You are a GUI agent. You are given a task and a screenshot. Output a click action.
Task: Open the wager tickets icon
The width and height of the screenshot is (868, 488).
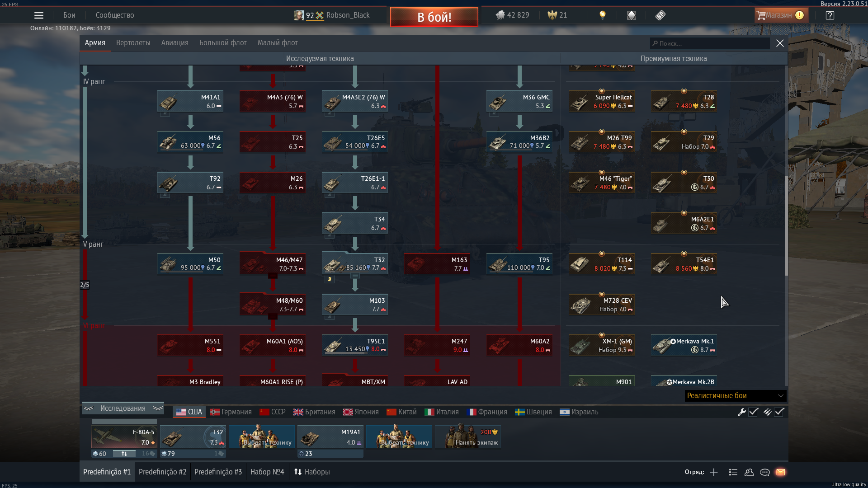pyautogui.click(x=660, y=15)
